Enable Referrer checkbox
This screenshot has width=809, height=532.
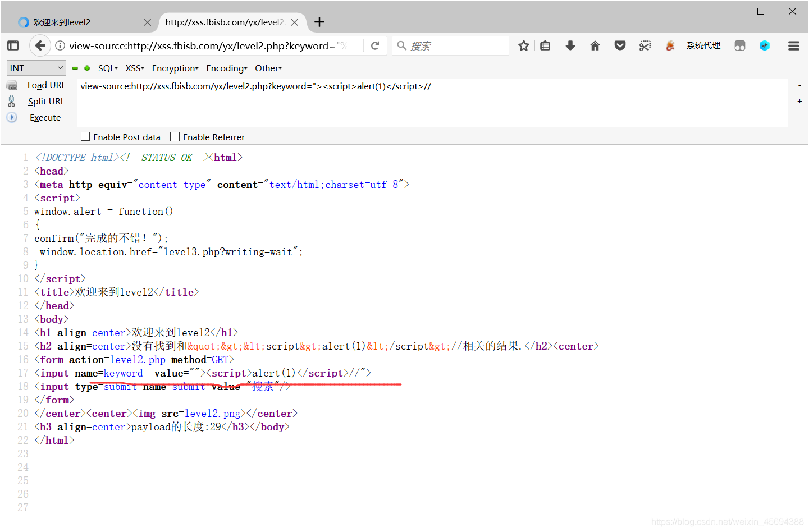click(x=175, y=136)
